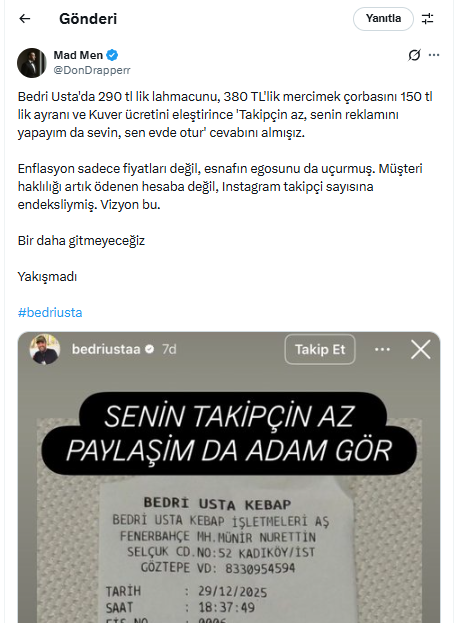Click the Mad Men display name
This screenshot has height=623, width=470.
point(78,55)
